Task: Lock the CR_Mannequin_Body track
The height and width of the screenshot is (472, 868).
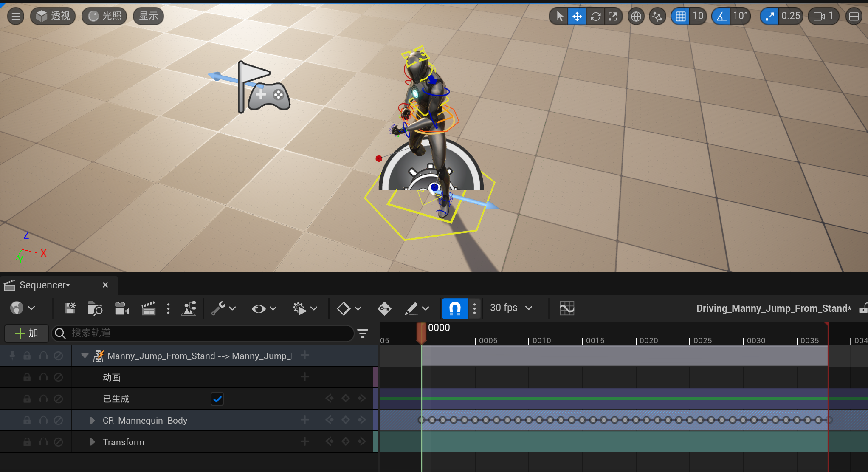Action: [27, 421]
